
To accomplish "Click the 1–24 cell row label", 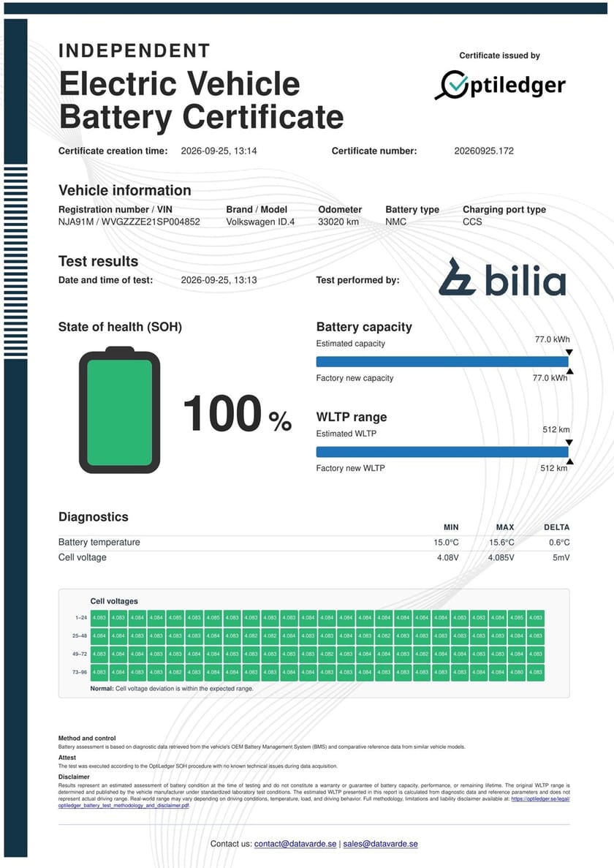I will [x=81, y=617].
